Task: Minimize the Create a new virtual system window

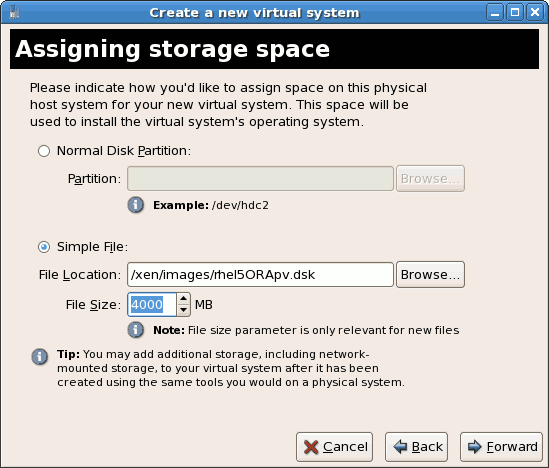Action: pyautogui.click(x=495, y=13)
